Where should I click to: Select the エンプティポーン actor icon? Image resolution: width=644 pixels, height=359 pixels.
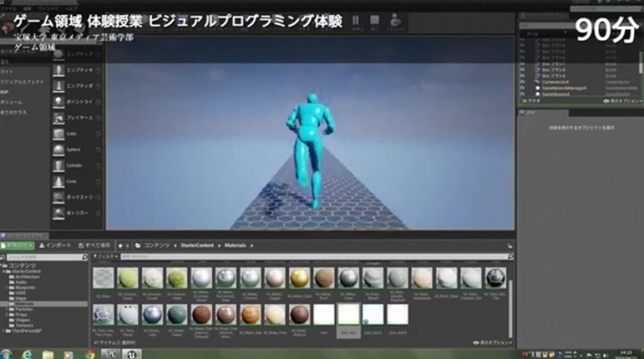[x=58, y=86]
